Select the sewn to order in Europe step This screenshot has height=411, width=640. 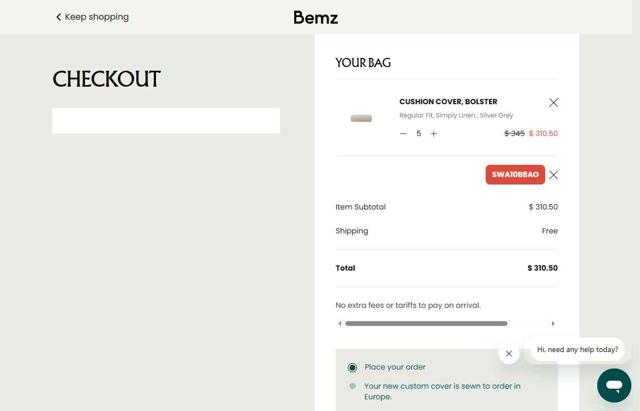coord(352,386)
